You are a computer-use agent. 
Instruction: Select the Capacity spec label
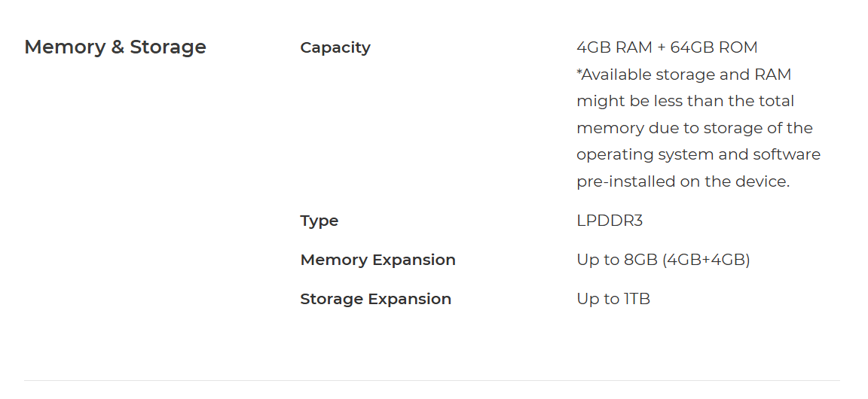click(x=335, y=48)
